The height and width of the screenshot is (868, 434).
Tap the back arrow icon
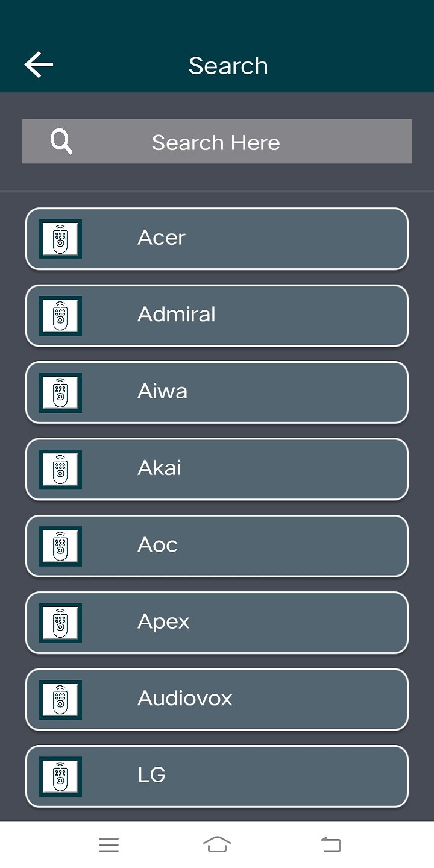tap(39, 65)
